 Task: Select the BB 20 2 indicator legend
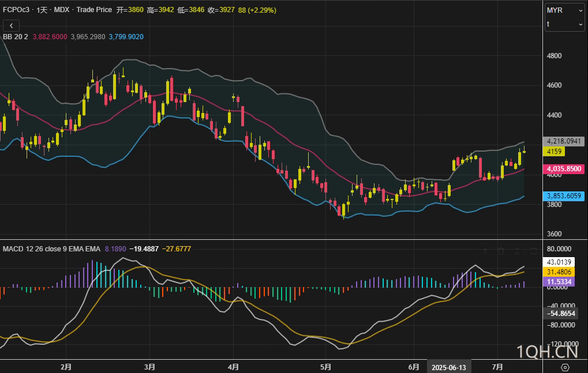pyautogui.click(x=16, y=36)
